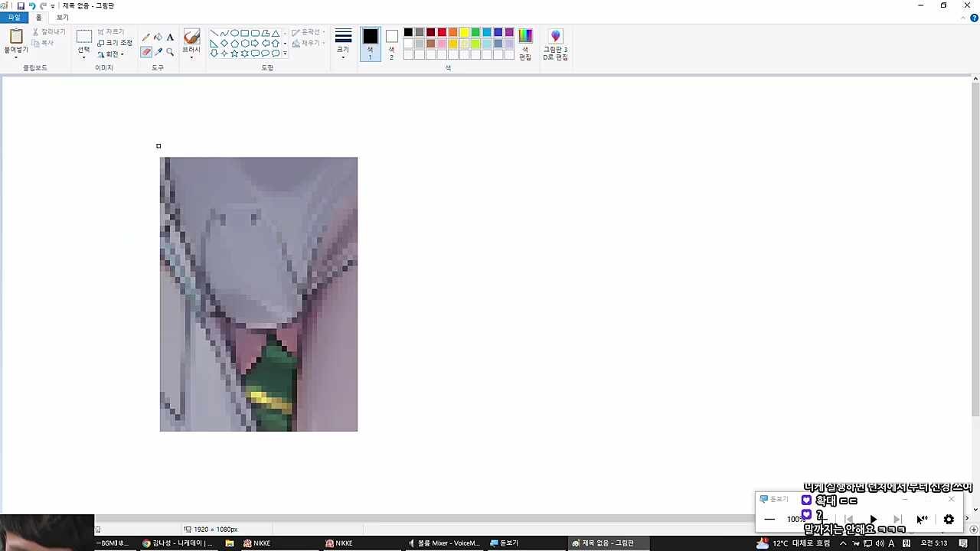Click the Redo arrow in title bar
The image size is (980, 551).
(43, 5)
